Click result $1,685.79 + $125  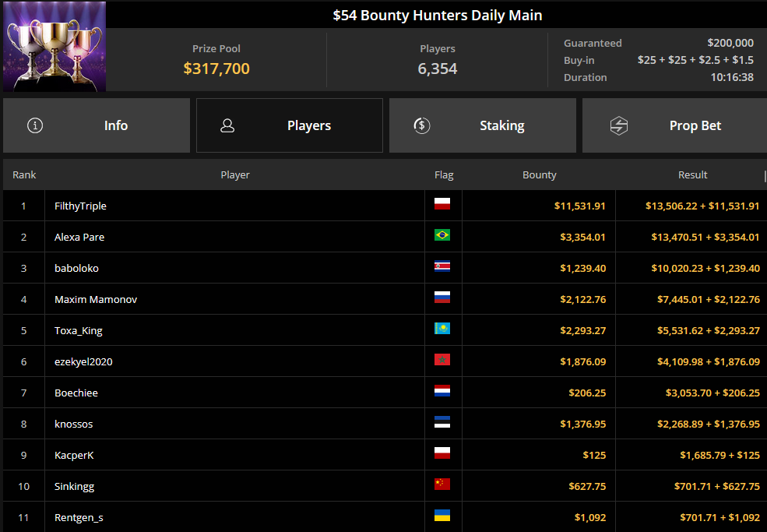[x=720, y=455]
